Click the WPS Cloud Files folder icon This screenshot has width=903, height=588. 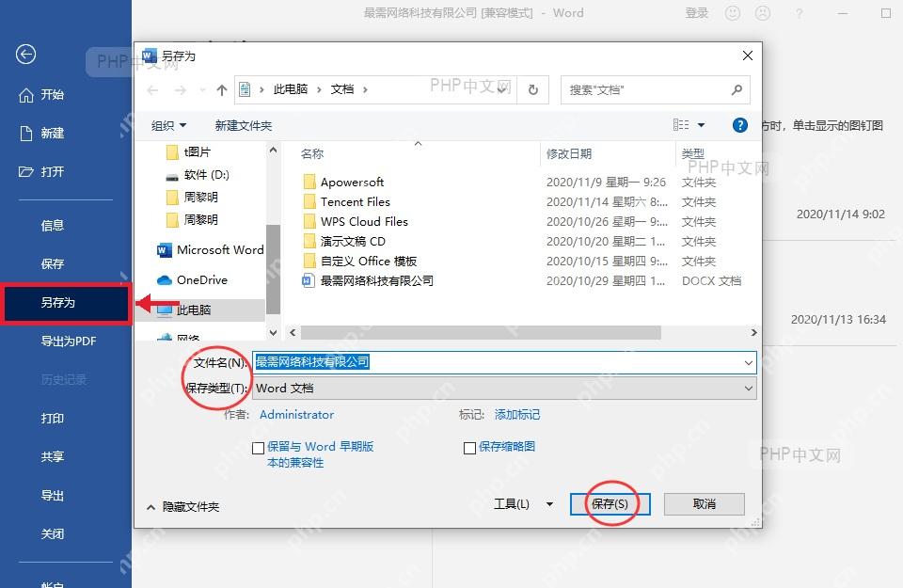pos(309,221)
